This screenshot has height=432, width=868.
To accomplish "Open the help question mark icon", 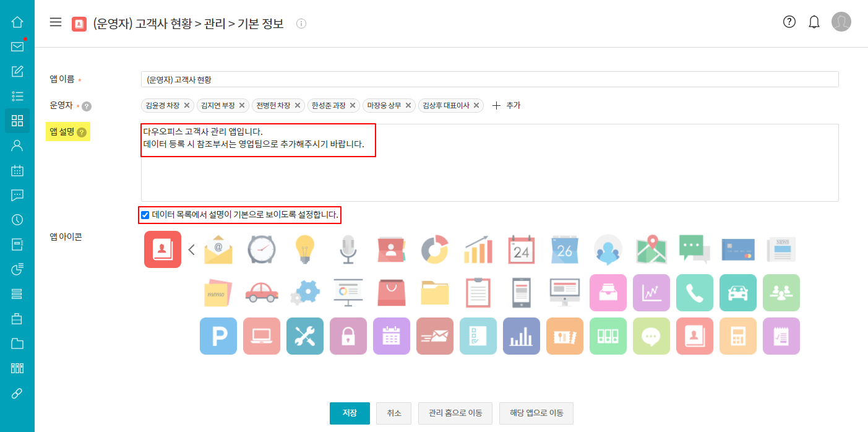I will pyautogui.click(x=789, y=22).
